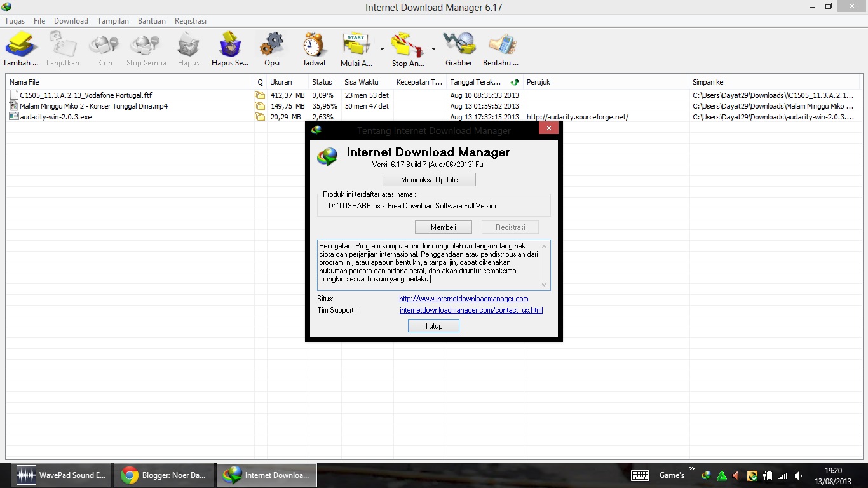Click the Internet Download Manager taskbar button

267,475
